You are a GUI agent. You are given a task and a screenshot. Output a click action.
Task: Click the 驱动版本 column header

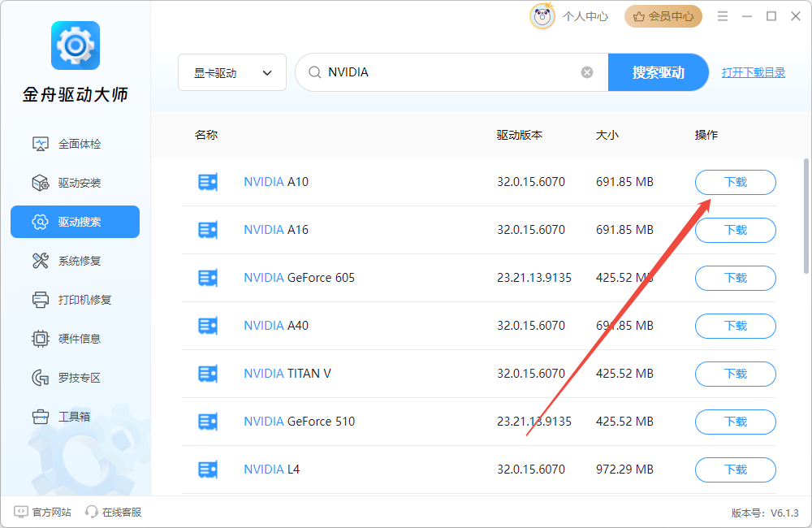(x=520, y=135)
